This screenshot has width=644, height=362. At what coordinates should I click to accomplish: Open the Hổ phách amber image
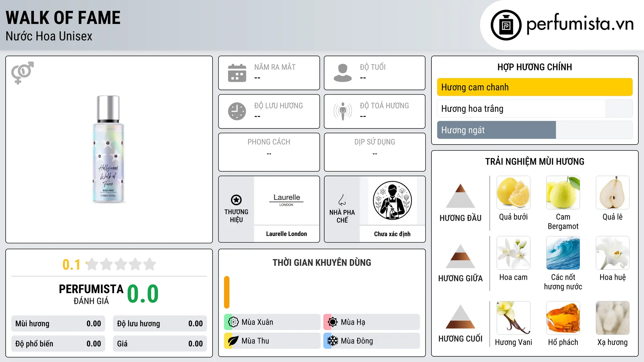point(563,318)
